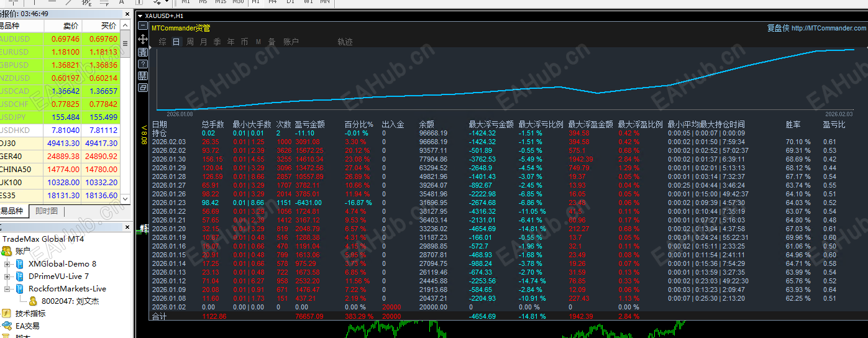Click total profit value 76657.09
Viewport: 868px width, 338px height.
tap(309, 316)
